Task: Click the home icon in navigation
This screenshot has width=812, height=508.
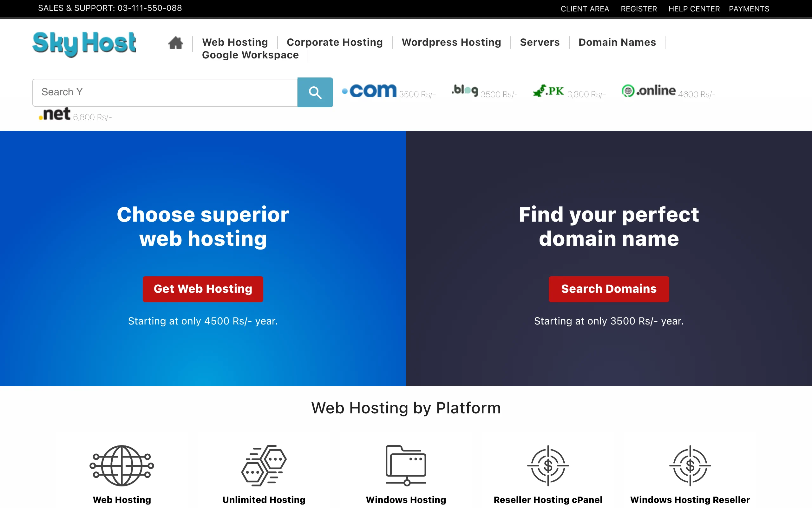Action: coord(175,43)
